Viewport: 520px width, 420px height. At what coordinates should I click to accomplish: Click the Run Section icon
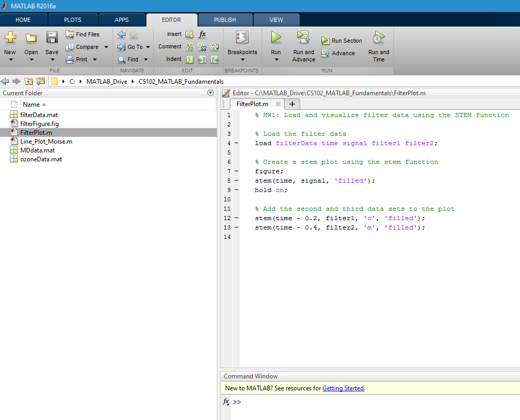tap(326, 41)
